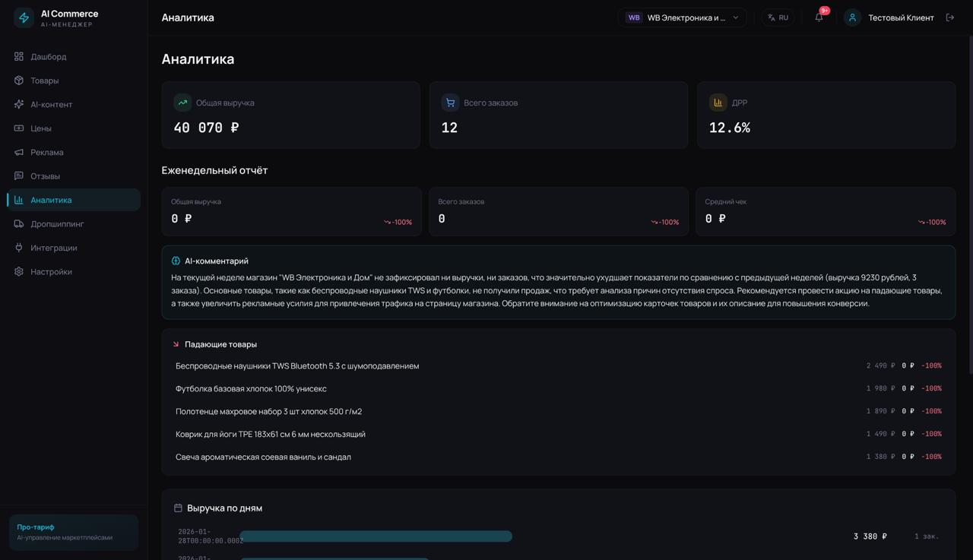Screen dimensions: 973x560
Task: Click the user avatar icon
Action: click(852, 17)
